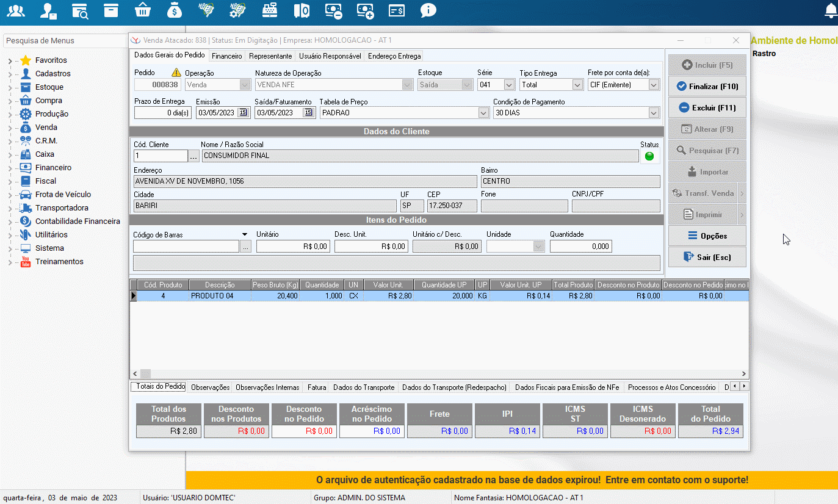Open the Financeiro tab in the Venda window
This screenshot has width=838, height=504.
pyautogui.click(x=227, y=56)
